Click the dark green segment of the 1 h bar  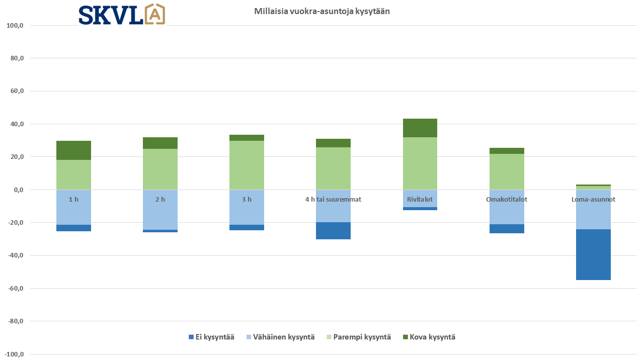(x=73, y=150)
